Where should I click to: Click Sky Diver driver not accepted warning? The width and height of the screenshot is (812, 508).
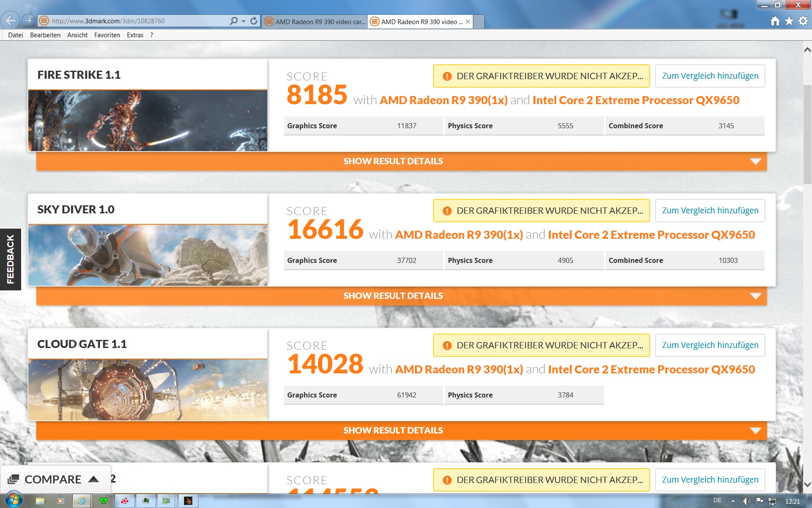(x=541, y=211)
